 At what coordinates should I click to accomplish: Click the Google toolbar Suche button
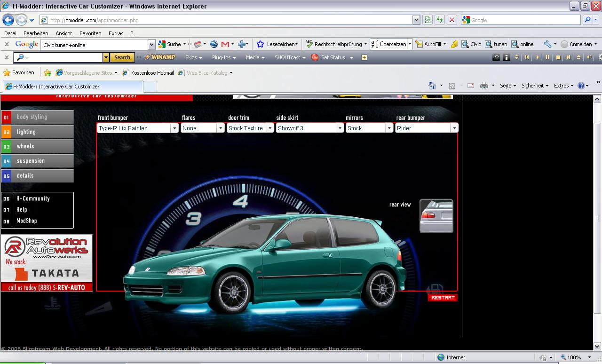pyautogui.click(x=170, y=44)
